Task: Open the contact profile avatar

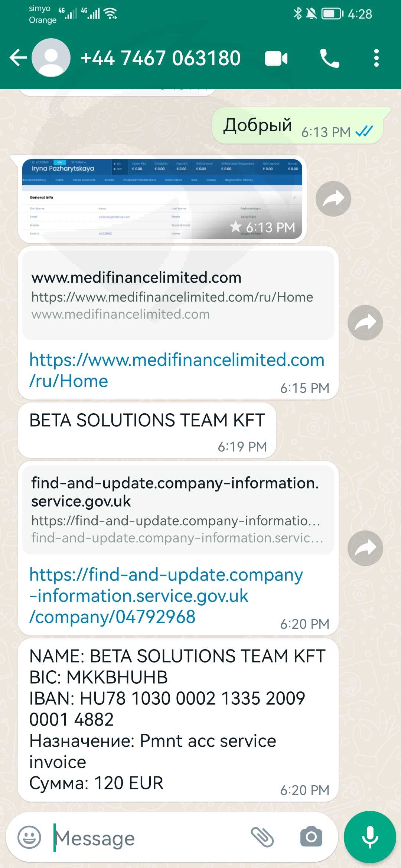Action: [x=51, y=58]
